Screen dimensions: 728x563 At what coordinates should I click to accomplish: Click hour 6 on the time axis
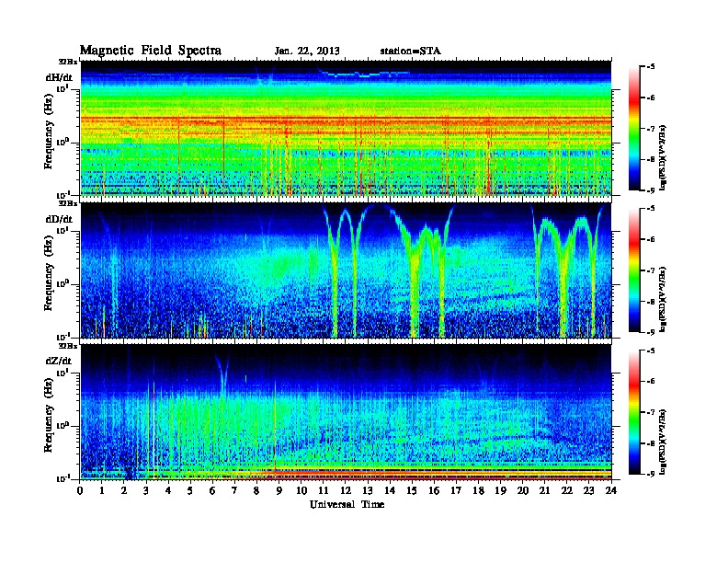212,490
